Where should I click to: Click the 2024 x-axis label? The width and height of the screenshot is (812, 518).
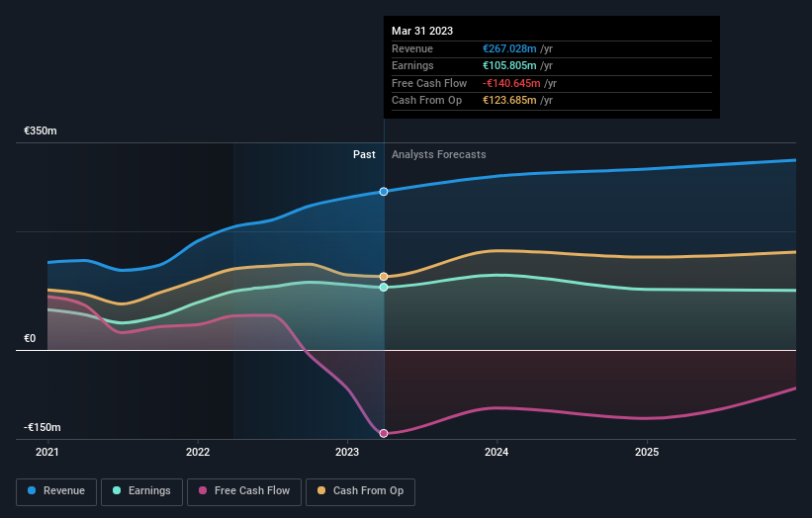pos(496,452)
